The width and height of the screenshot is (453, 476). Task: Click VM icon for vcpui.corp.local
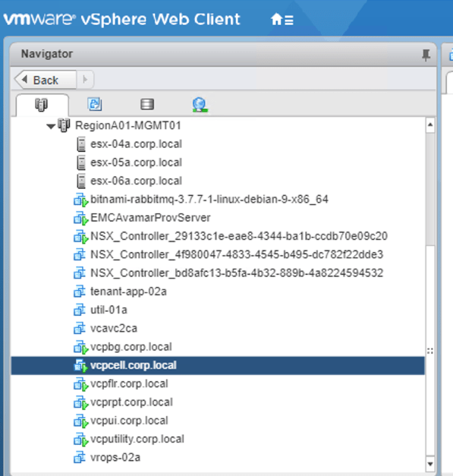tap(80, 421)
